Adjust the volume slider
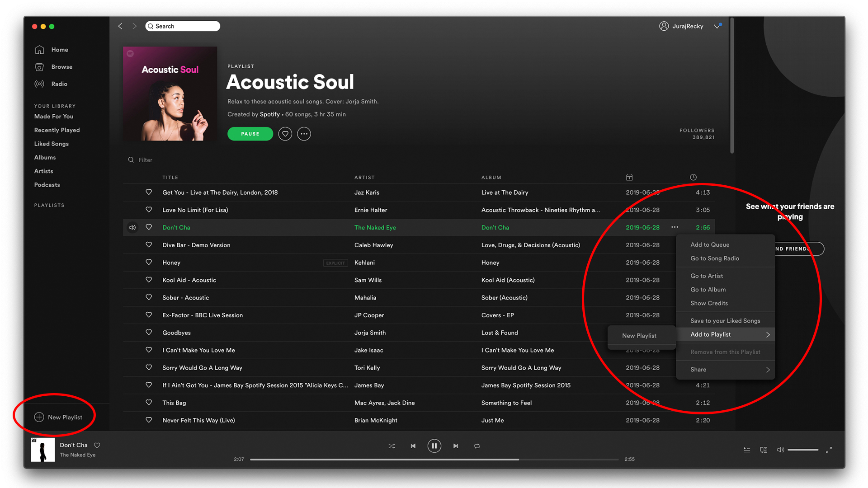 click(x=803, y=450)
